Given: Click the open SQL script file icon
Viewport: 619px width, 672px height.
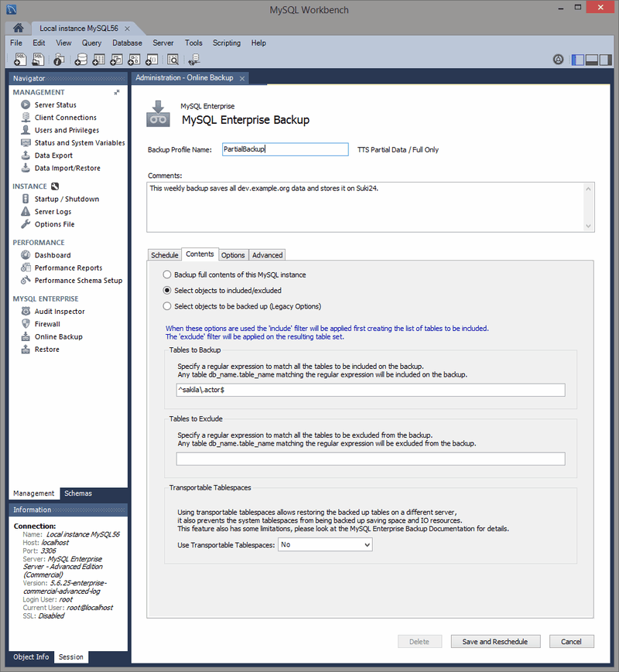Looking at the screenshot, I should (38, 59).
